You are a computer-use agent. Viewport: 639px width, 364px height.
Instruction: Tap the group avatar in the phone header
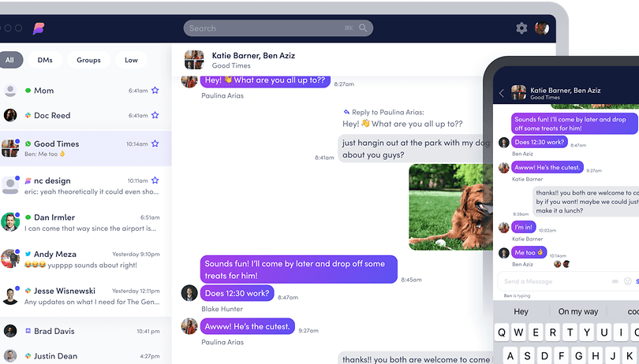pos(518,93)
